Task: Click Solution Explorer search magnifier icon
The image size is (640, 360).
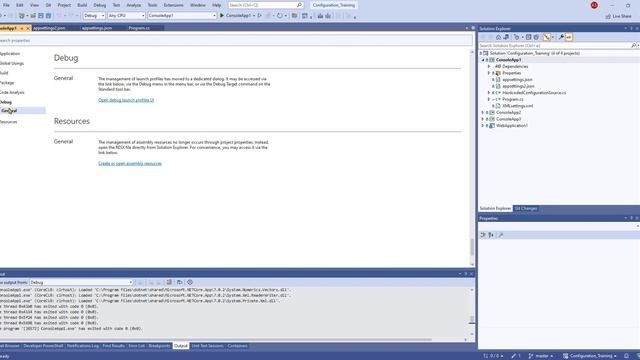Action: 633,46
